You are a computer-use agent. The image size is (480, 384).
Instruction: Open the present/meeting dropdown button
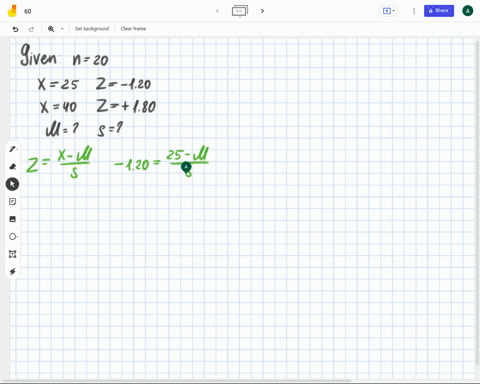click(x=388, y=11)
